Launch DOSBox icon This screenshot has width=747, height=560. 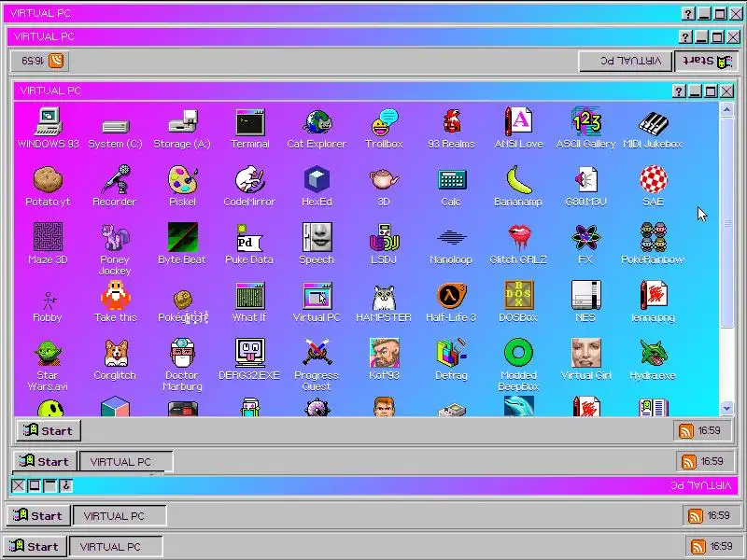pos(518,295)
